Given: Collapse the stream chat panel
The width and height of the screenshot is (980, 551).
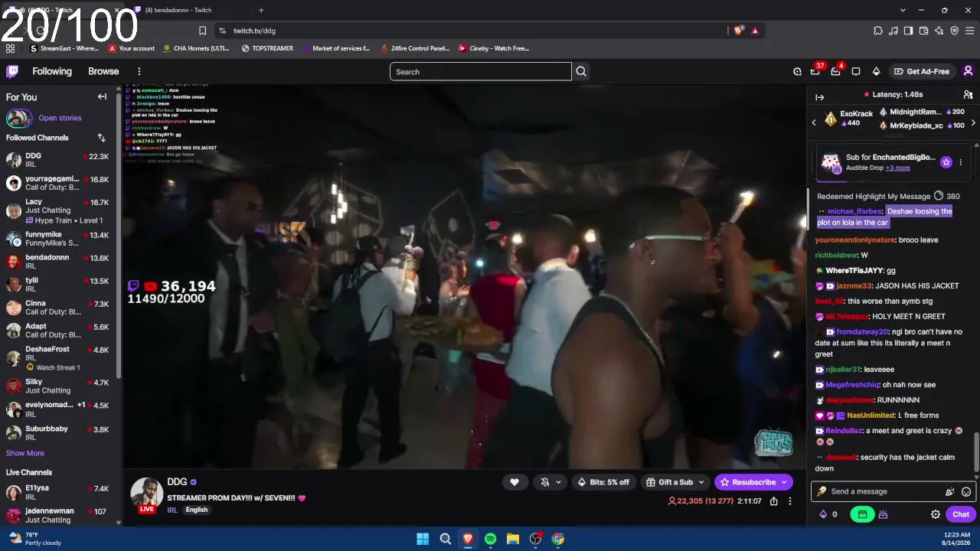Looking at the screenshot, I should tap(819, 97).
